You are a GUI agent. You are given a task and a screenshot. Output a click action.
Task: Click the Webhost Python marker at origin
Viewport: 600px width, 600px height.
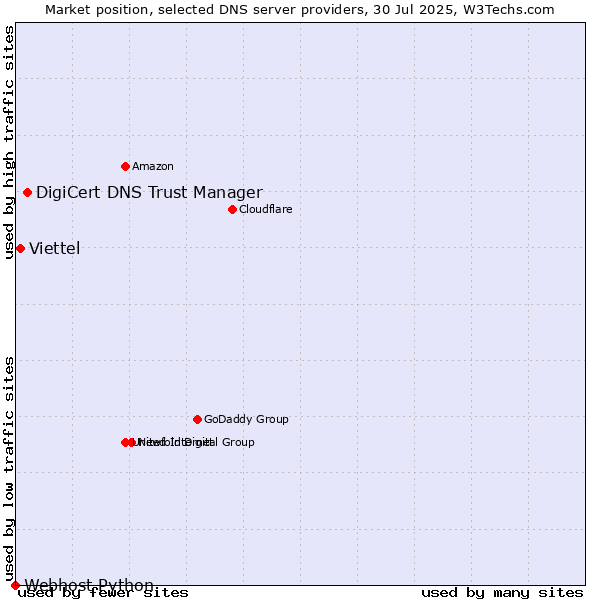(x=15, y=585)
